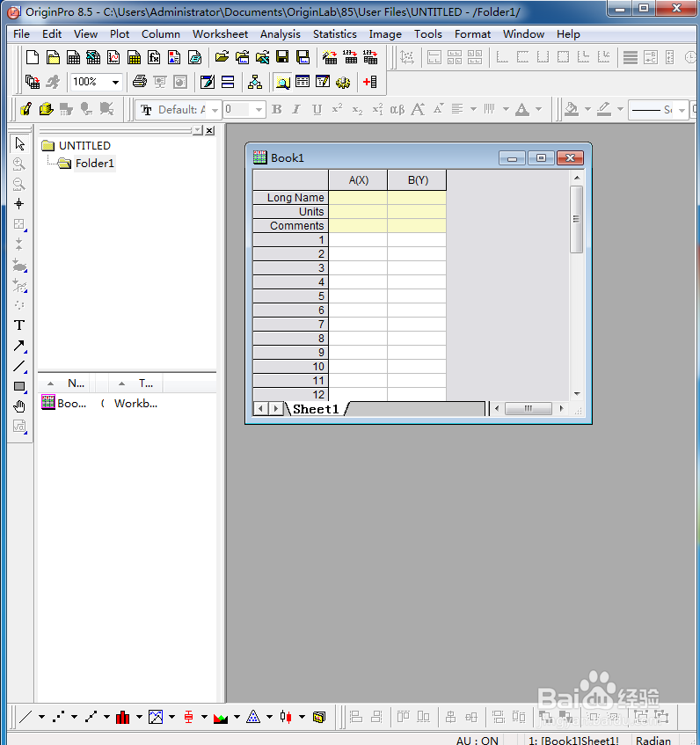700x745 pixels.
Task: Click the line color pencil icon
Action: pos(603,110)
